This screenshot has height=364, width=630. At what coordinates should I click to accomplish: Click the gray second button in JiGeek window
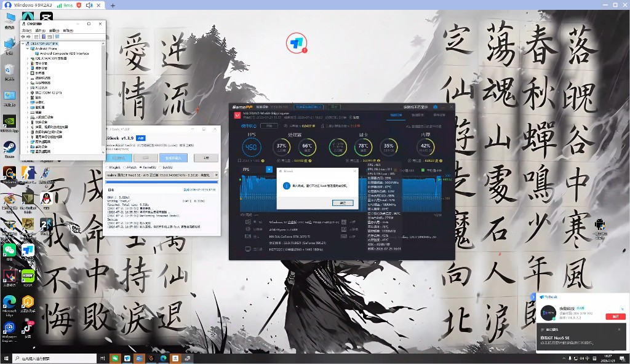point(145,158)
